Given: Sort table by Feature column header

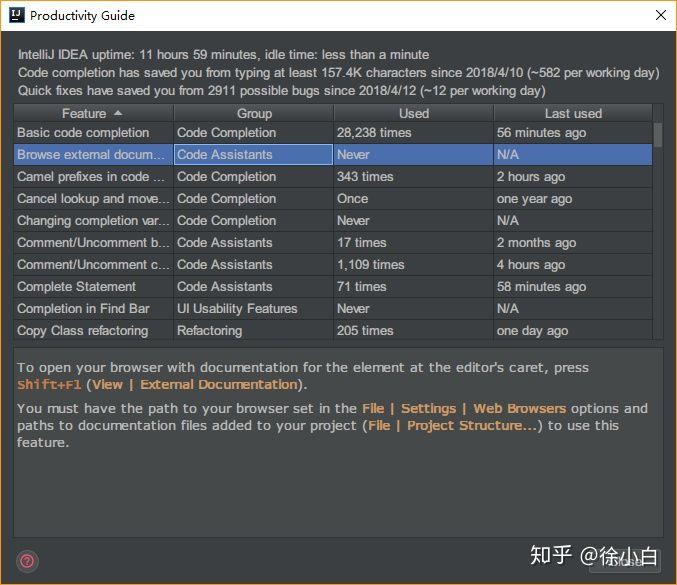Looking at the screenshot, I should click(93, 113).
